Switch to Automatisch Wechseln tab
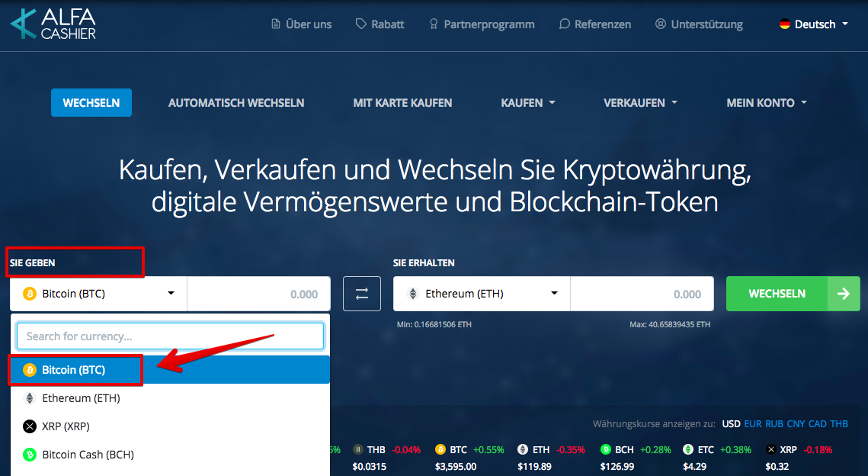Viewport: 868px width, 476px height. click(x=236, y=102)
